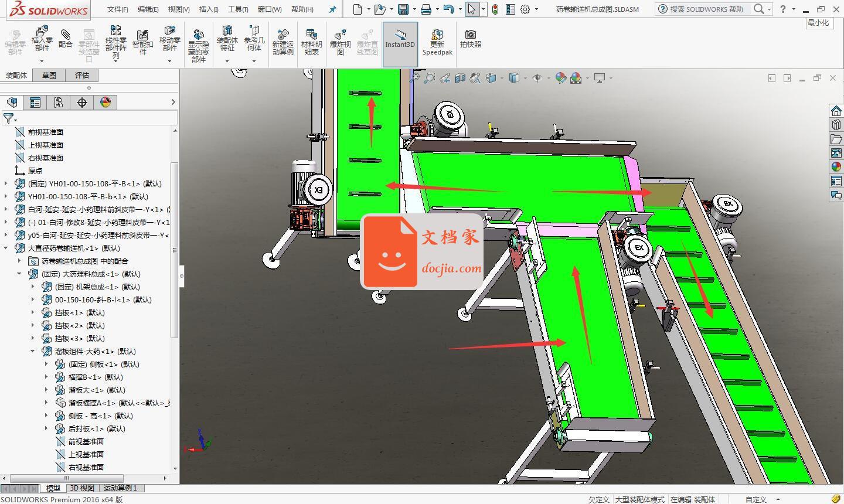Expand the manager panel tabs chevron
844x504 pixels.
pyautogui.click(x=173, y=103)
